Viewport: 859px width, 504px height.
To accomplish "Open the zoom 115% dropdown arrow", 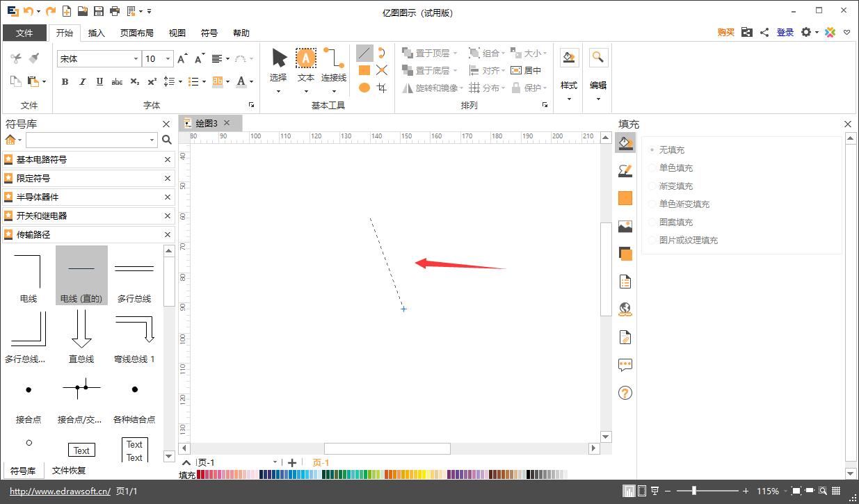I will [785, 491].
